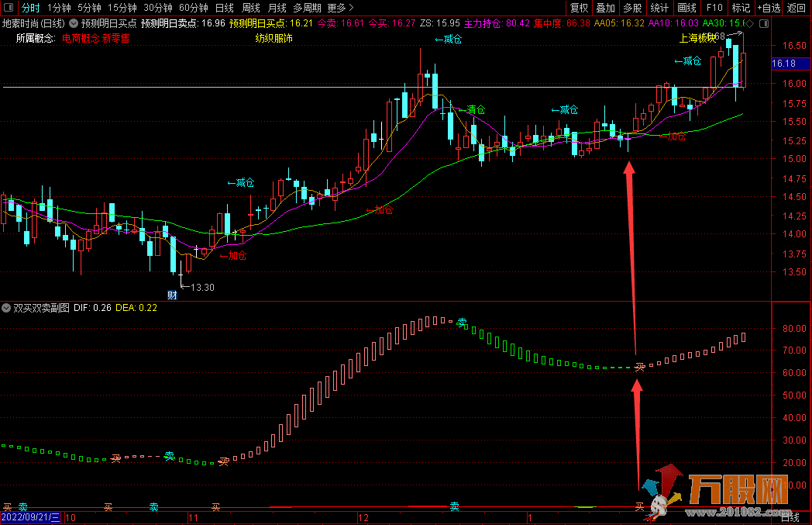Select the 5分钟 period tab

point(90,8)
